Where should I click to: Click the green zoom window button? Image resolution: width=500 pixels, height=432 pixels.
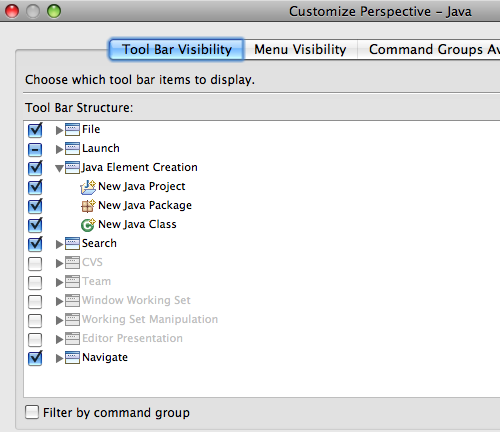[x=54, y=11]
